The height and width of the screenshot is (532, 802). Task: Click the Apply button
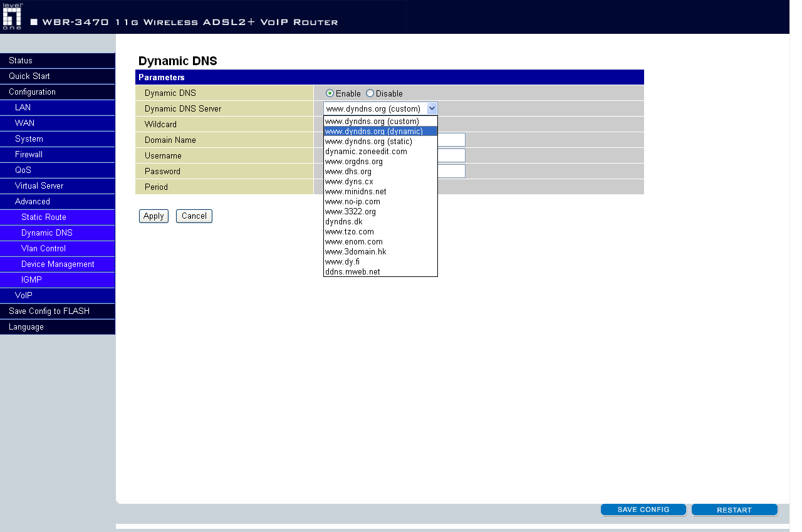(154, 216)
